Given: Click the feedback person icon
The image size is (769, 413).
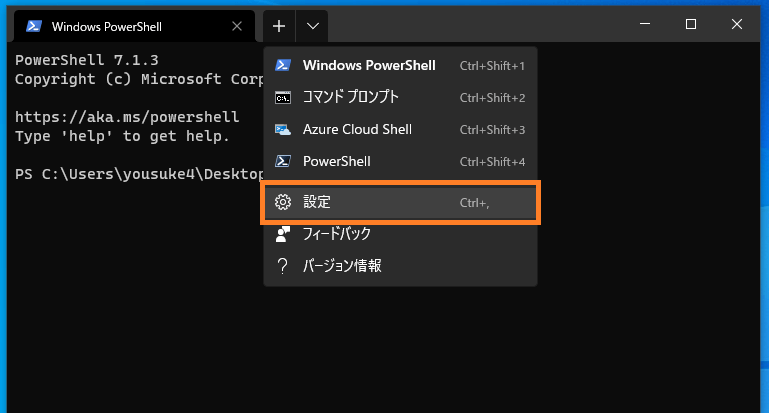Looking at the screenshot, I should pyautogui.click(x=283, y=234).
